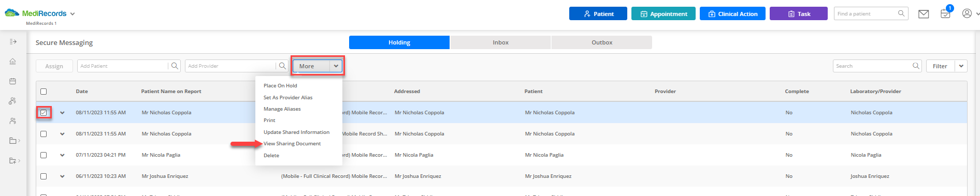
Task: Open the More dropdown arrow
Action: 336,66
